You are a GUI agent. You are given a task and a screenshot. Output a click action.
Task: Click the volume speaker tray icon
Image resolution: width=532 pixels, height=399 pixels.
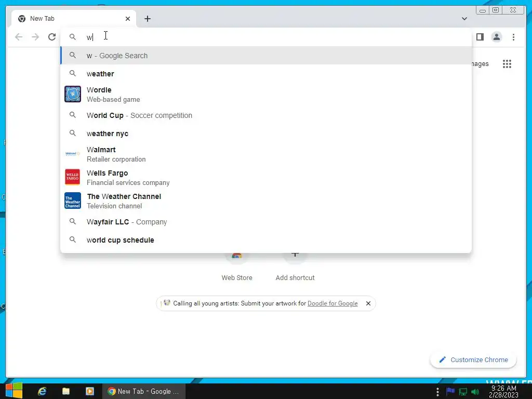[475, 392]
